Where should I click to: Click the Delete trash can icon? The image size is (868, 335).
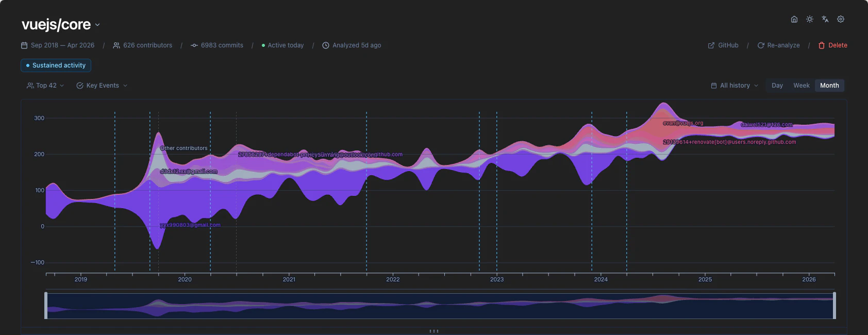822,45
